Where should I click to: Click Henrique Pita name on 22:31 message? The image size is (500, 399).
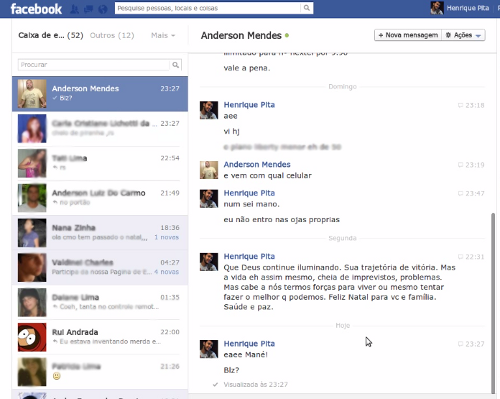click(x=249, y=256)
